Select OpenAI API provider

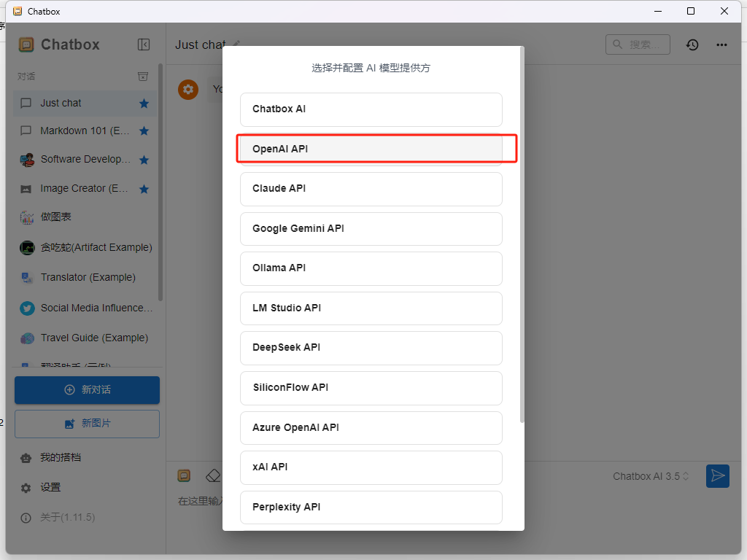tap(371, 149)
